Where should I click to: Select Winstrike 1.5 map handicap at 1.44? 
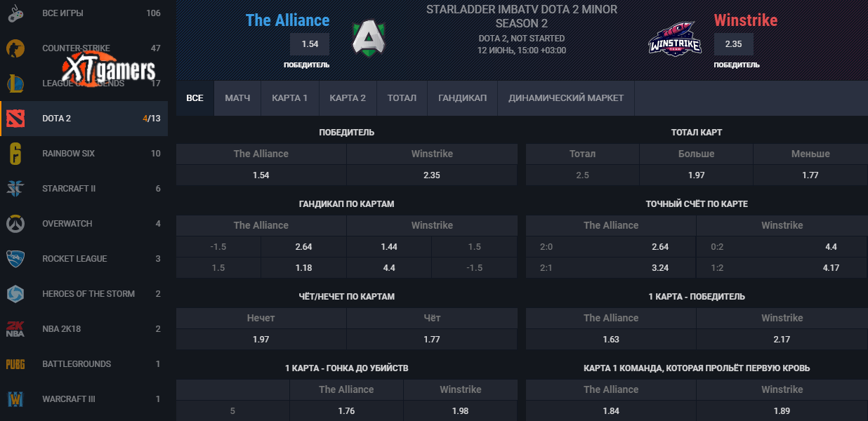389,247
